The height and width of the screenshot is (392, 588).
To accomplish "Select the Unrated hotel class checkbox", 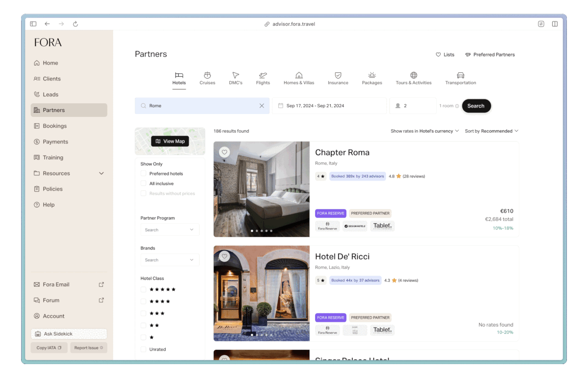I will click(143, 349).
